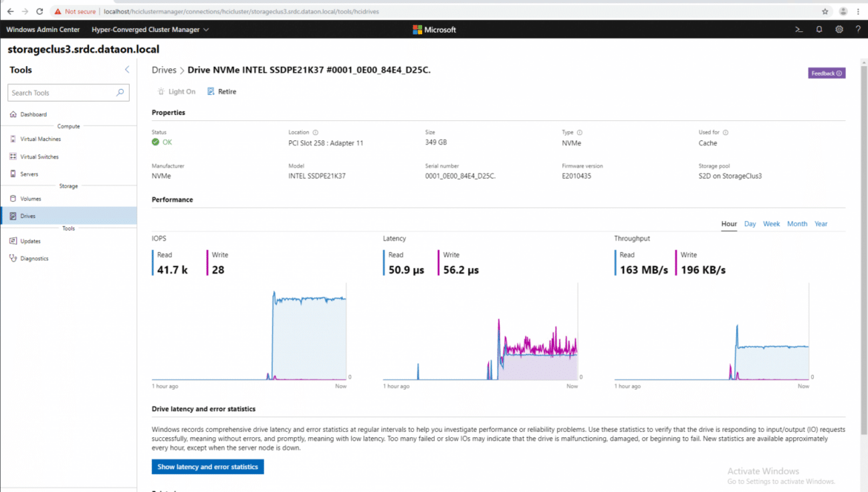Click the green OK status icon
The width and height of the screenshot is (868, 492).
[x=156, y=142]
